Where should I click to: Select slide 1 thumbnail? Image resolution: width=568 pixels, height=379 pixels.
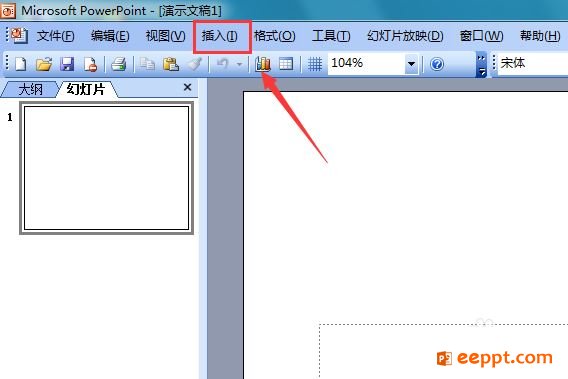(106, 168)
